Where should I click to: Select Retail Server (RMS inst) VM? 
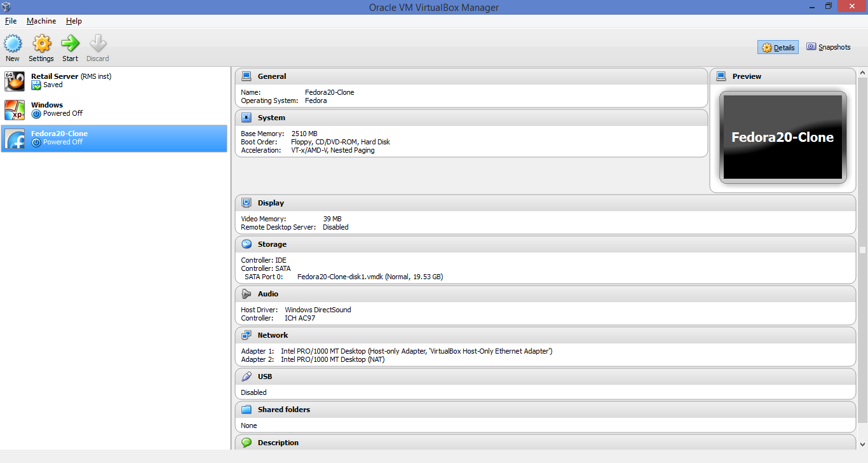[x=114, y=81]
